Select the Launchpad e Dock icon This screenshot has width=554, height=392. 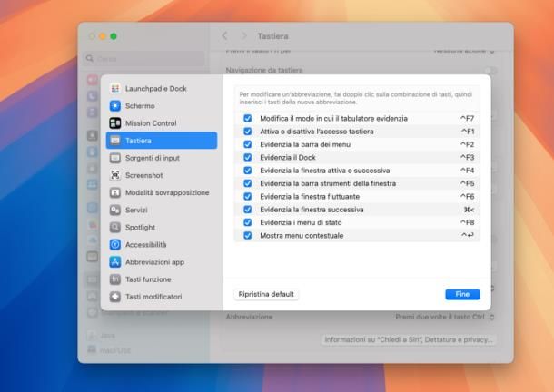(x=115, y=89)
